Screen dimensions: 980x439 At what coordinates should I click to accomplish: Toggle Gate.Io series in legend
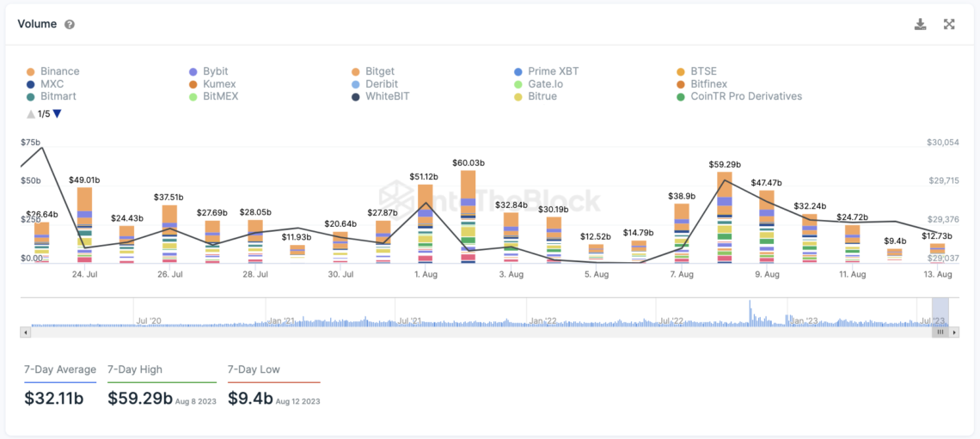click(539, 83)
